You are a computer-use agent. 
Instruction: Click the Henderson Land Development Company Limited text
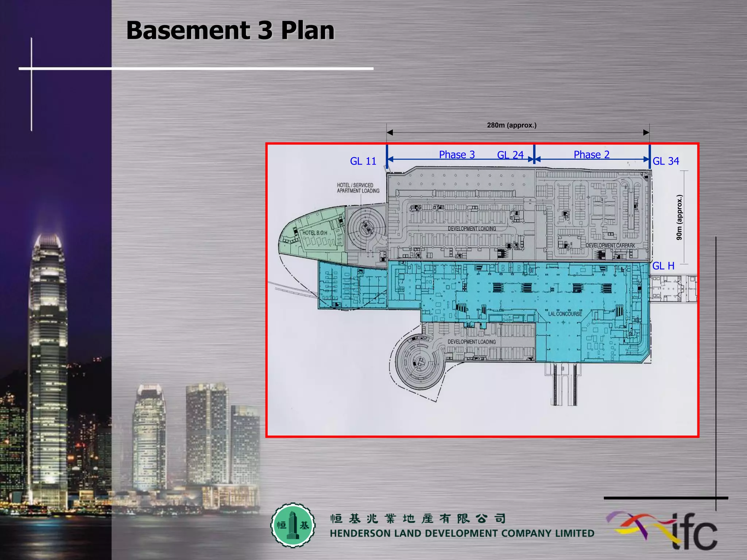click(462, 533)
